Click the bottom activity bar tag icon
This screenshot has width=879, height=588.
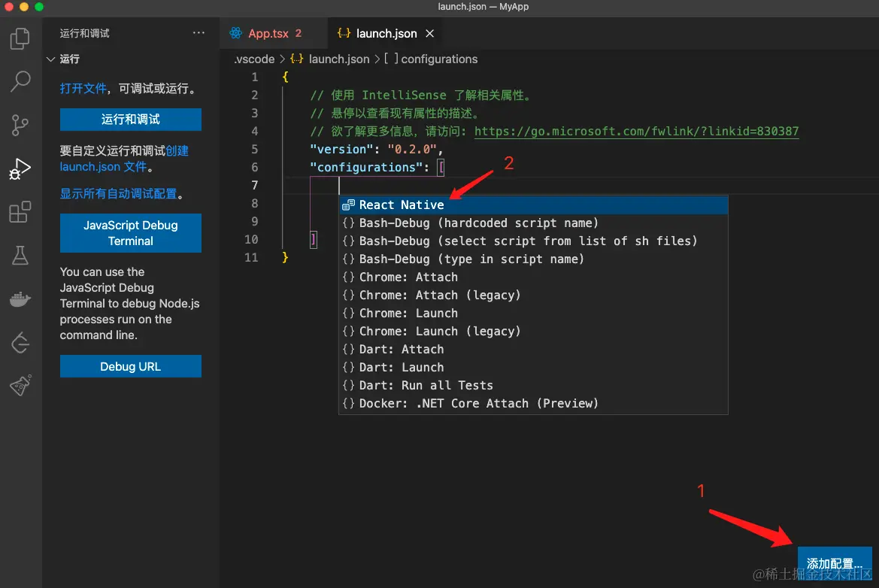tap(20, 386)
